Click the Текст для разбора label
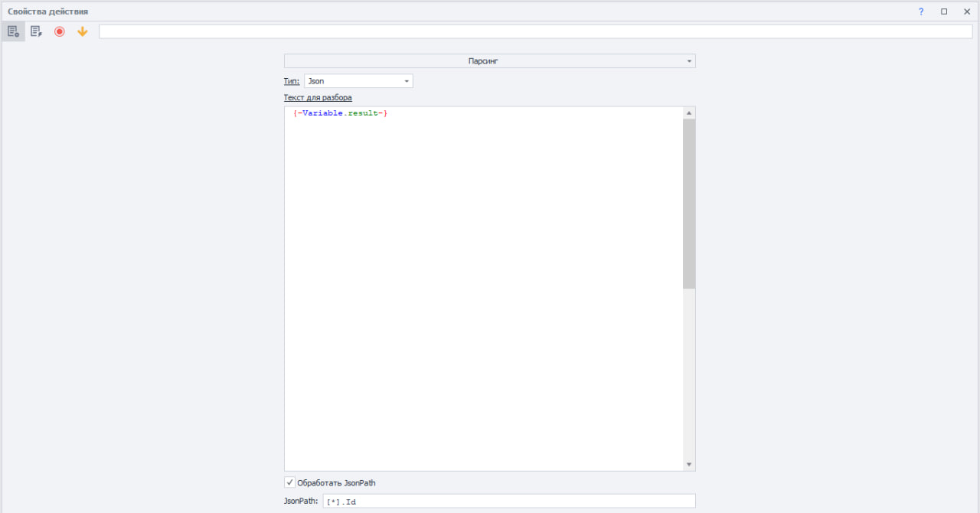980x513 pixels. (318, 98)
